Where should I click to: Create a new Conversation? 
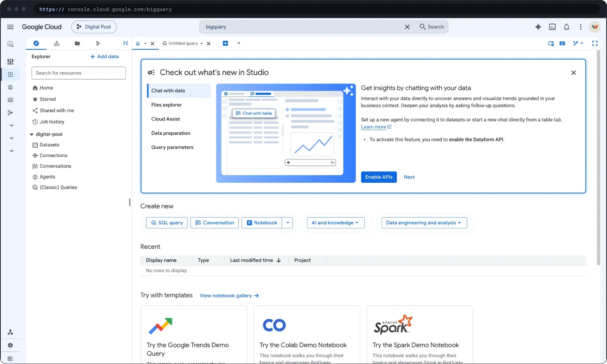[215, 223]
